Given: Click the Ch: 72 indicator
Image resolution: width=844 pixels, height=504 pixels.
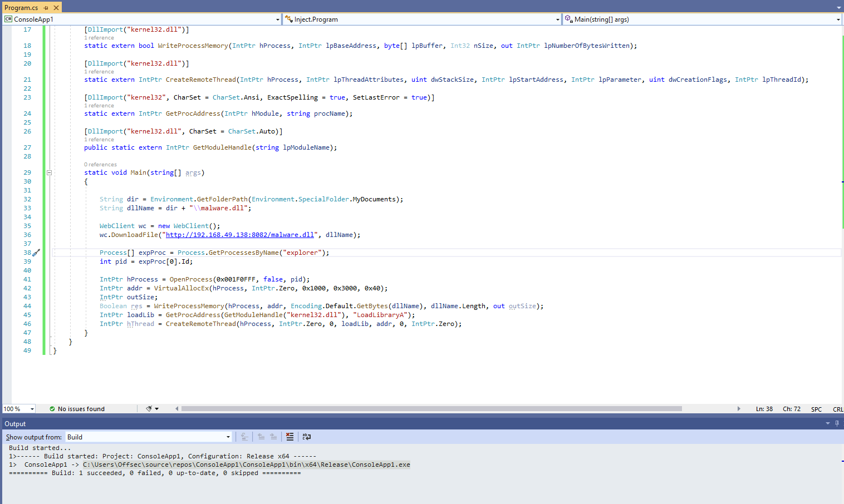Looking at the screenshot, I should click(792, 409).
